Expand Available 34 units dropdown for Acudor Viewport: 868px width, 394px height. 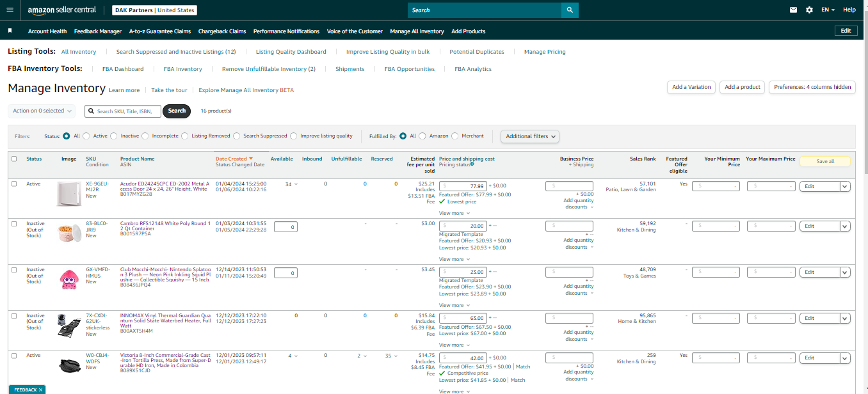click(292, 184)
